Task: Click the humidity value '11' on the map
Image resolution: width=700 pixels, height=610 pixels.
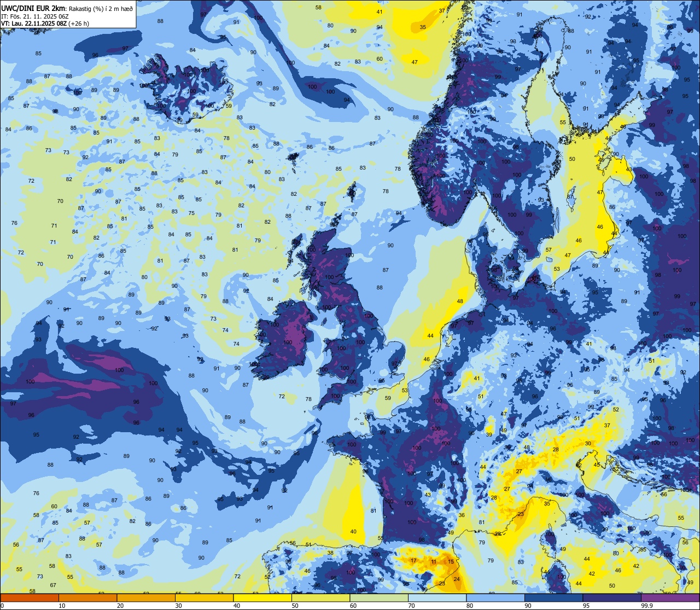Action: click(434, 562)
